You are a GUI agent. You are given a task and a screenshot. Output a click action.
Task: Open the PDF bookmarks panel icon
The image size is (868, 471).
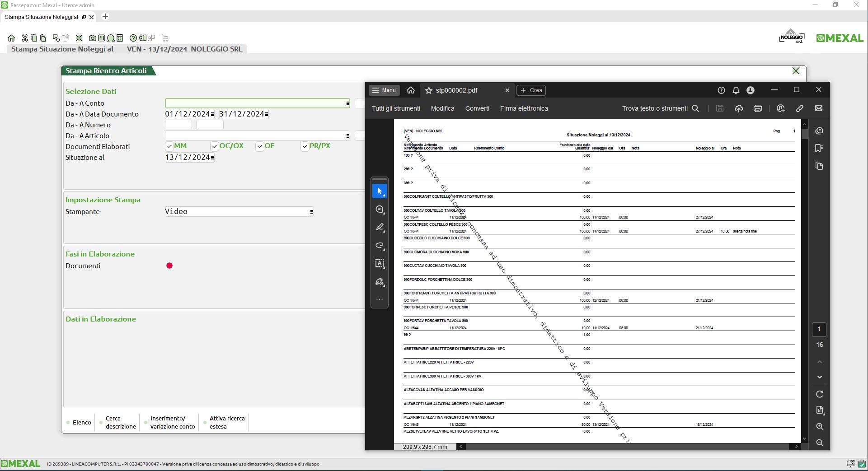tap(819, 149)
